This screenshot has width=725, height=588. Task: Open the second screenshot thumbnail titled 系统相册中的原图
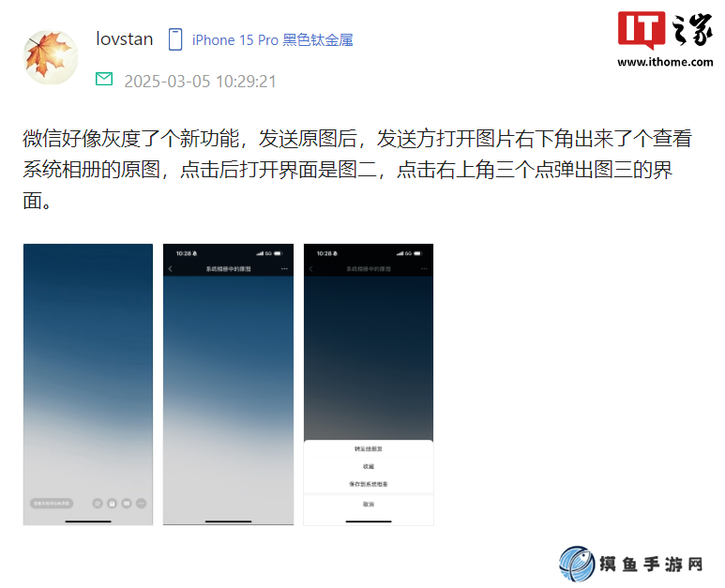[228, 384]
